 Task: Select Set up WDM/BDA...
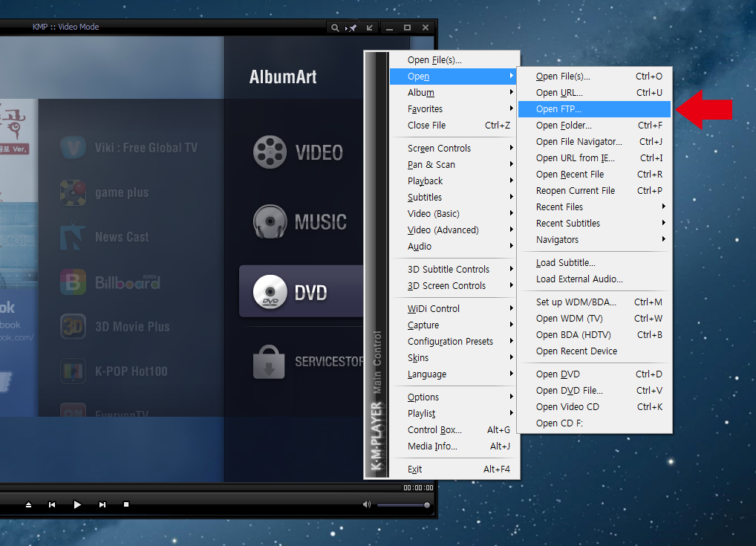coord(595,302)
